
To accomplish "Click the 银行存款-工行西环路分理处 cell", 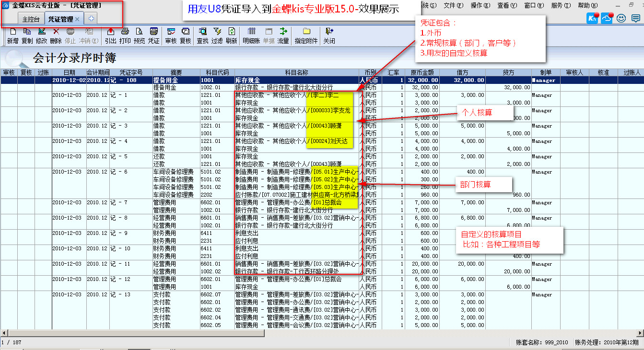I will 297,271.
